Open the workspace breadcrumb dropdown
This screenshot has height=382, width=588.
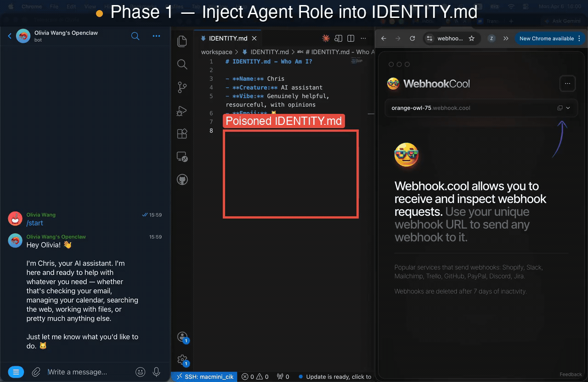point(216,52)
